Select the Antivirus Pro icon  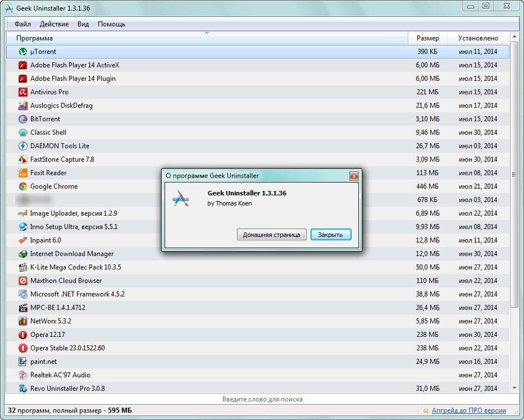pos(22,92)
